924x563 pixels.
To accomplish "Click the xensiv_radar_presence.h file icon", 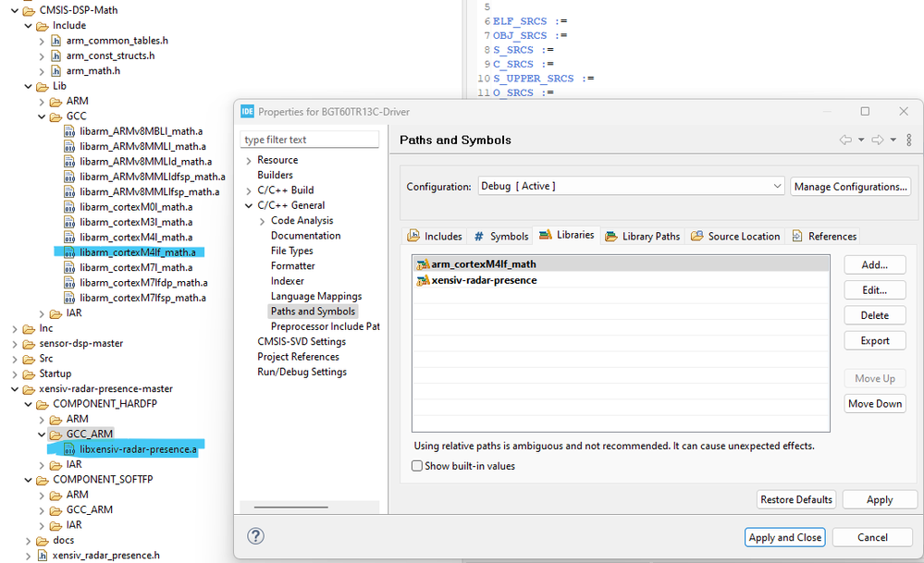I will (43, 556).
